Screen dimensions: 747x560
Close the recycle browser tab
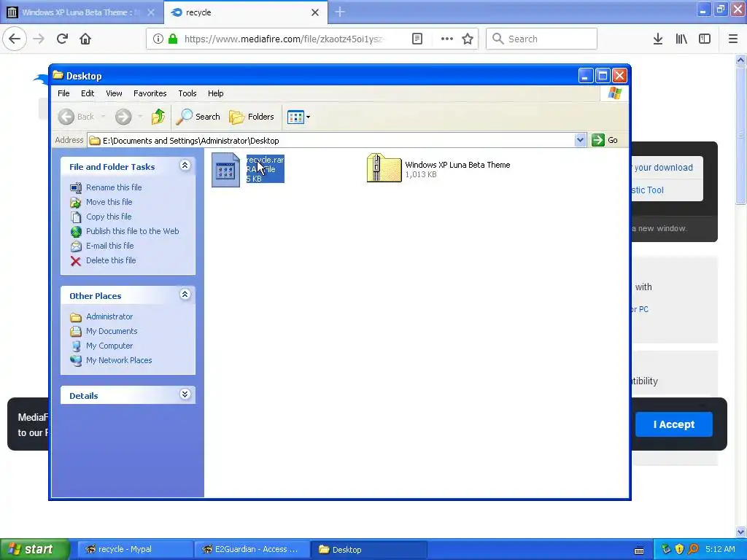[x=315, y=12]
